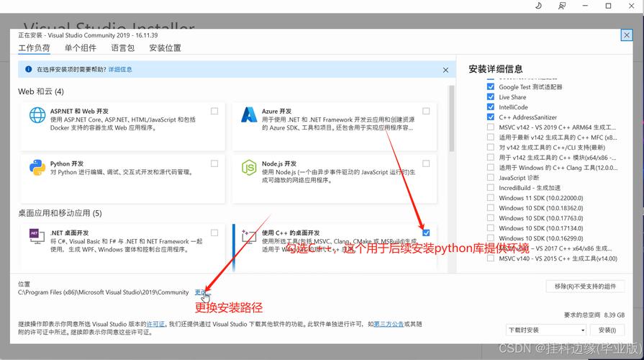Image resolution: width=644 pixels, height=360 pixels.
Task: Uncheck the IntelliCode component
Action: tap(491, 107)
